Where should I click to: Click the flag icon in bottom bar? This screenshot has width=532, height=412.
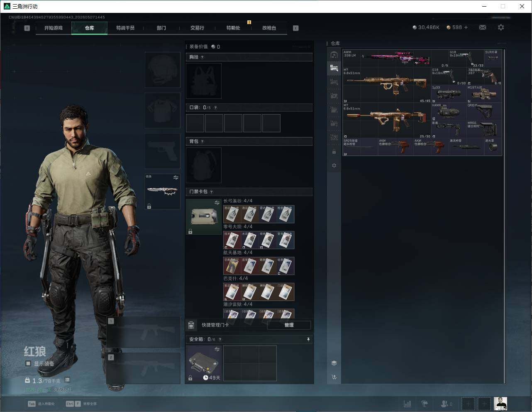coord(425,404)
